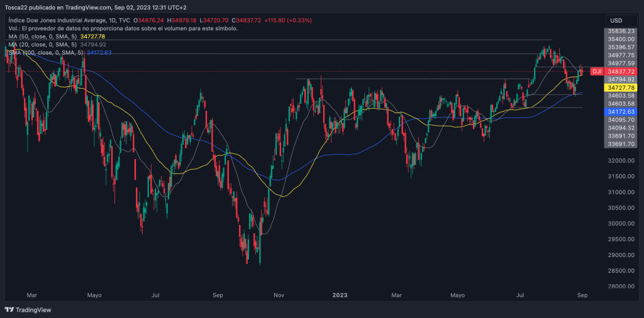Click the 35400.00 price axis label

click(x=621, y=39)
